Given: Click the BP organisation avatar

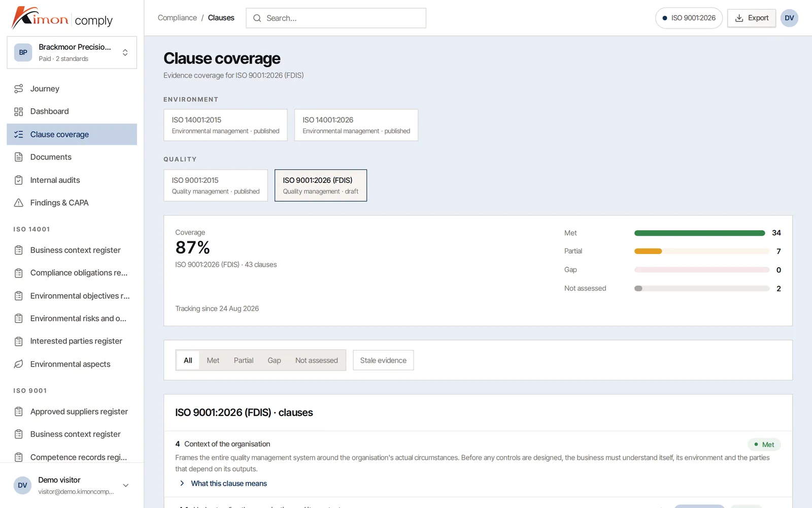Looking at the screenshot, I should pos(23,52).
